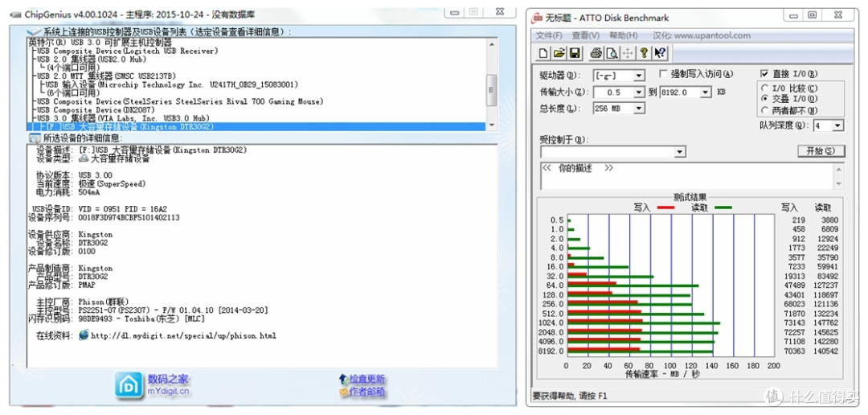
Task: Open the 查看(V) menu in ATTO
Action: click(x=586, y=35)
